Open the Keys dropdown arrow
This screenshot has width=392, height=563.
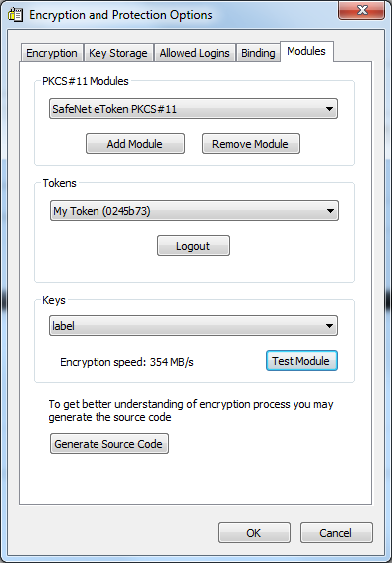[329, 326]
